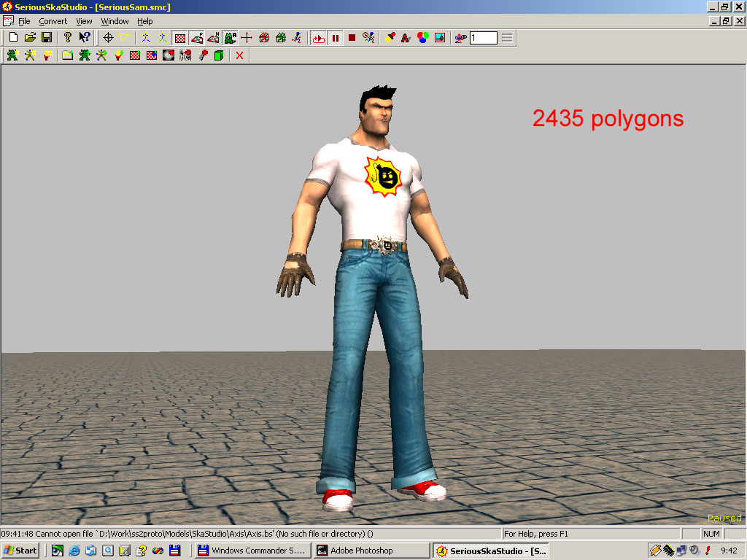Click the quick launch floppy disk icon
Screen dimensions: 747x560
click(x=175, y=551)
